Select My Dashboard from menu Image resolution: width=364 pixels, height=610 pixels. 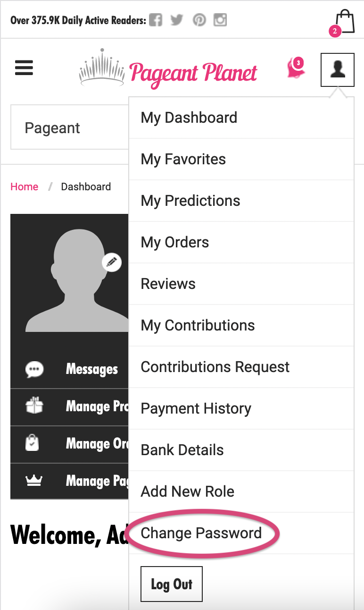point(189,118)
